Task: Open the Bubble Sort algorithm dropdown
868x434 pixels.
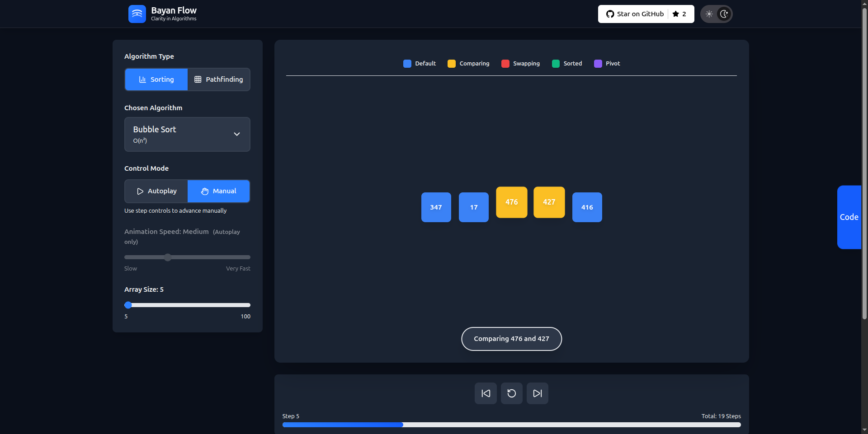Action: tap(187, 134)
